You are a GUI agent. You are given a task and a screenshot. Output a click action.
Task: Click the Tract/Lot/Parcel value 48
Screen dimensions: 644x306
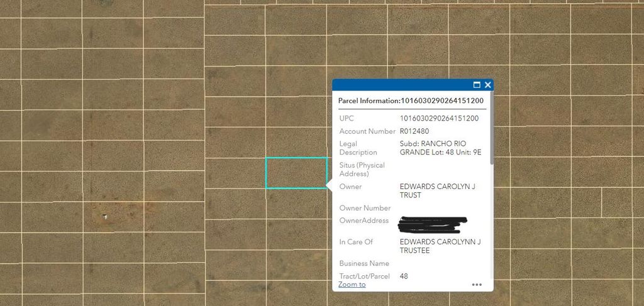tap(404, 276)
